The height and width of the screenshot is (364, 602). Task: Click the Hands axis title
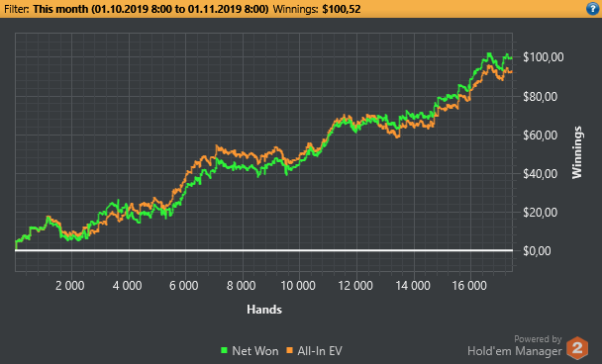tap(264, 310)
